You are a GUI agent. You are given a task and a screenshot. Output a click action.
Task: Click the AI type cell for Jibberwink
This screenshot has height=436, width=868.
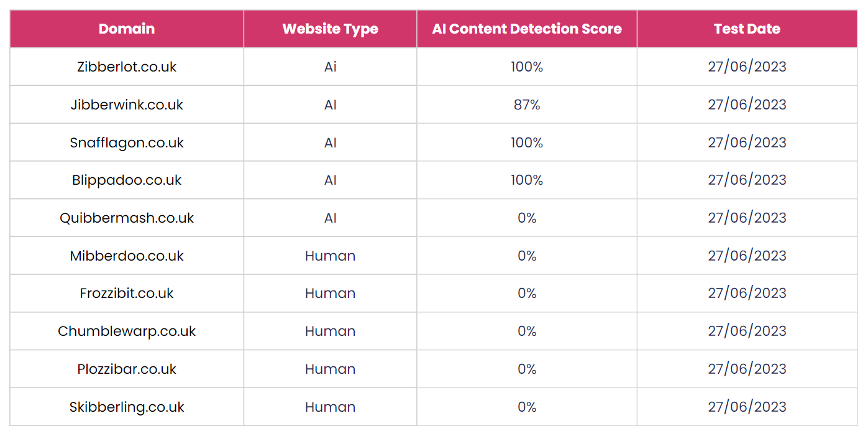click(330, 104)
